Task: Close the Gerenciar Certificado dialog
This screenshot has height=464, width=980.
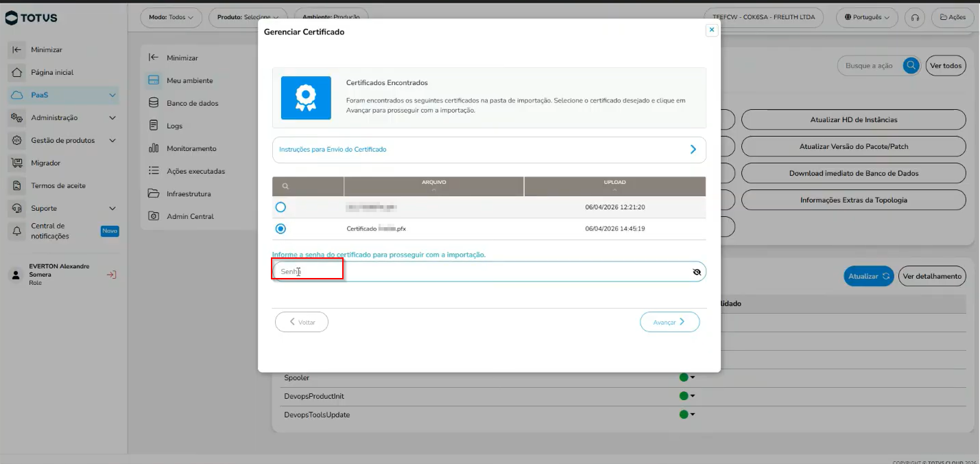Action: coord(712,30)
